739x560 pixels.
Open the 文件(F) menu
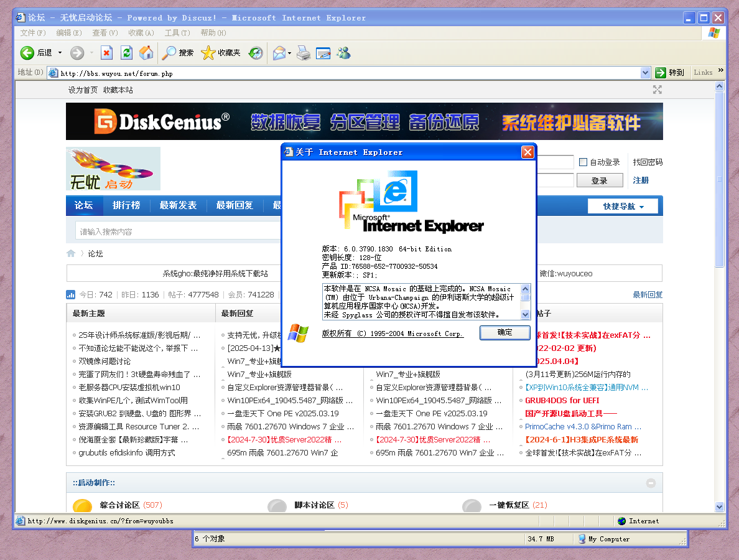tap(33, 32)
